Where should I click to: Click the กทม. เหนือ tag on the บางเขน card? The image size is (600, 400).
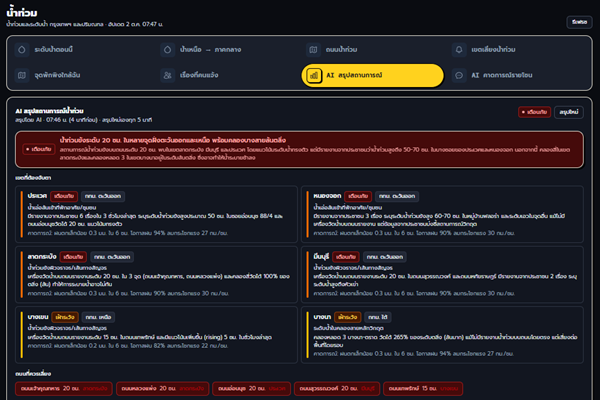coord(98,317)
